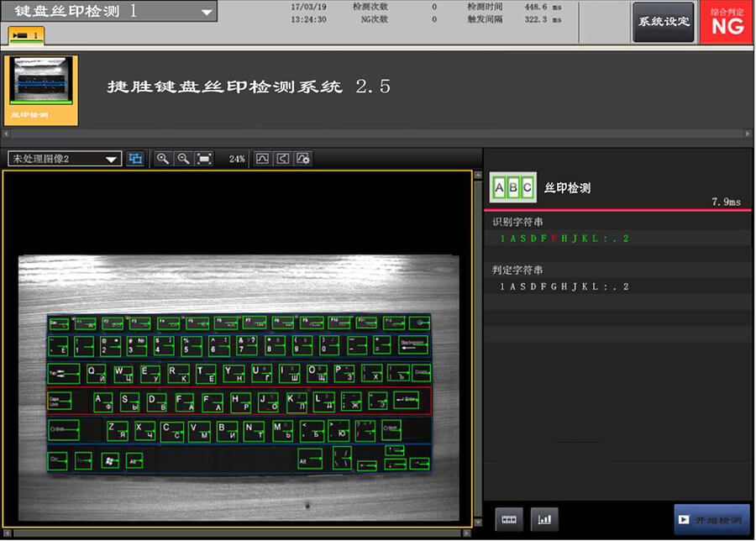Image resolution: width=756 pixels, height=541 pixels.
Task: Open the histogram statistics icon
Action: pyautogui.click(x=544, y=519)
